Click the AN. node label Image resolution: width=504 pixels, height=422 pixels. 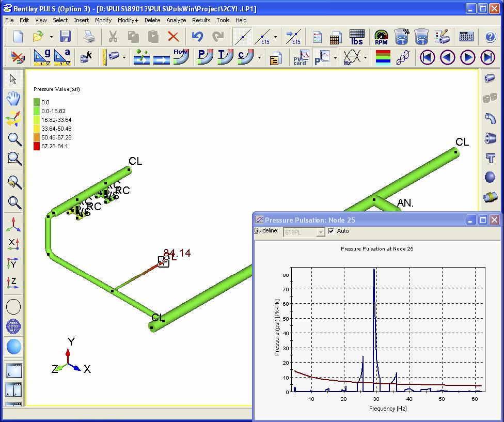point(405,203)
